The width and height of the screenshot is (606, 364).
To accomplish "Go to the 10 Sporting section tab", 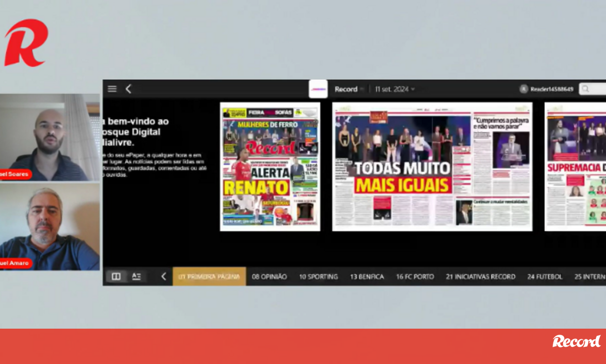I will (318, 277).
